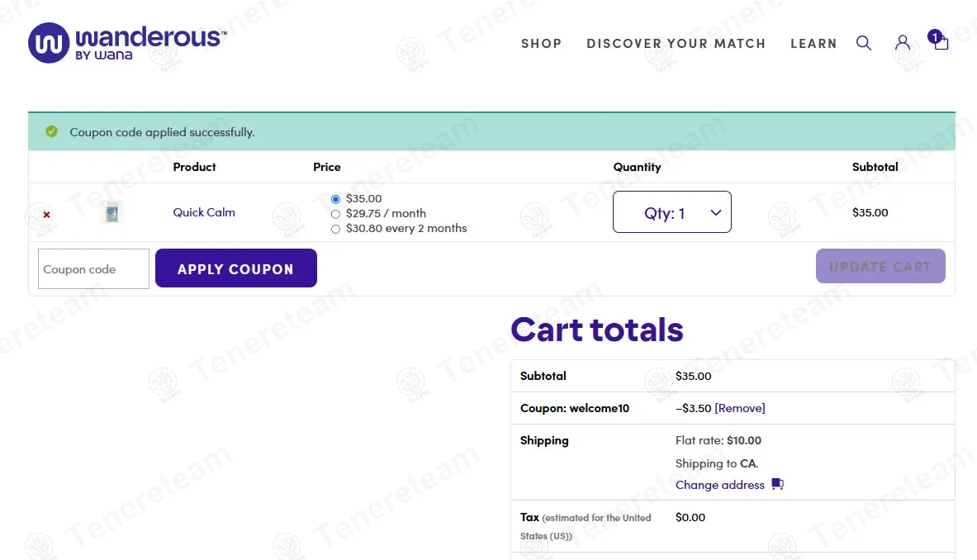This screenshot has width=977, height=560.
Task: Click the green success checkmark icon
Action: [x=52, y=131]
